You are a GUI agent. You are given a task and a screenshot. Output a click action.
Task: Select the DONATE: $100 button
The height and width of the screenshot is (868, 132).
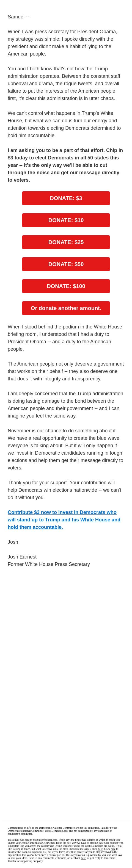coord(66,286)
